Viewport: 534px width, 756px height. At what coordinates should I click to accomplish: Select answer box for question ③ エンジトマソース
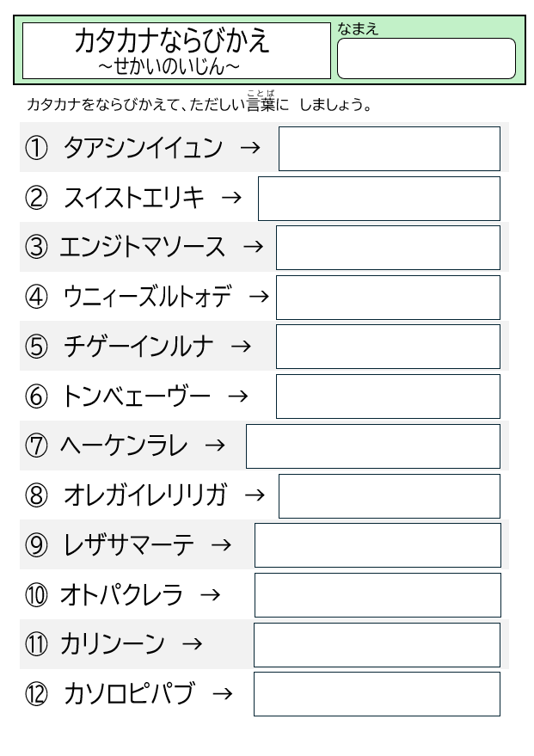(388, 248)
